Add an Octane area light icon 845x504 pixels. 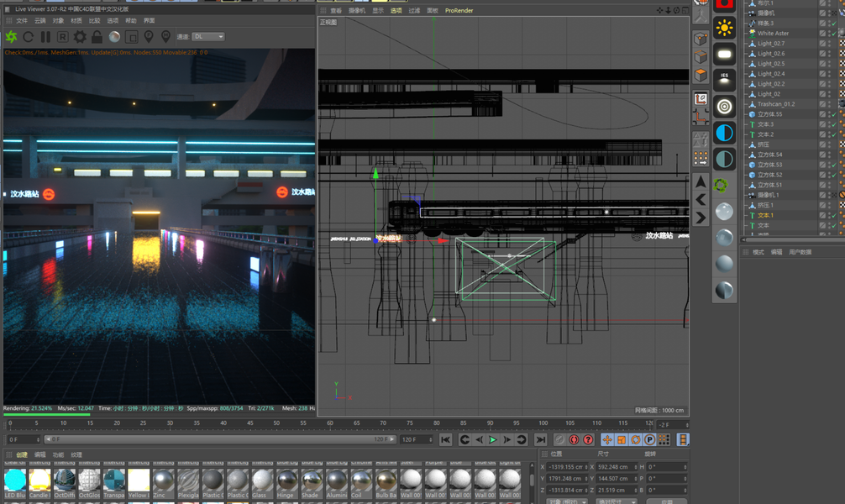point(724,54)
